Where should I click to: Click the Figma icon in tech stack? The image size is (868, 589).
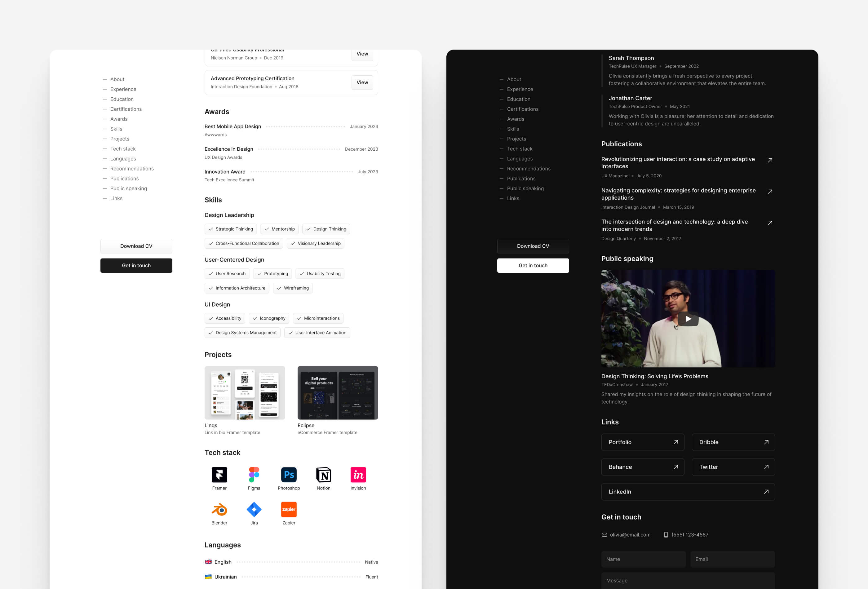(254, 475)
